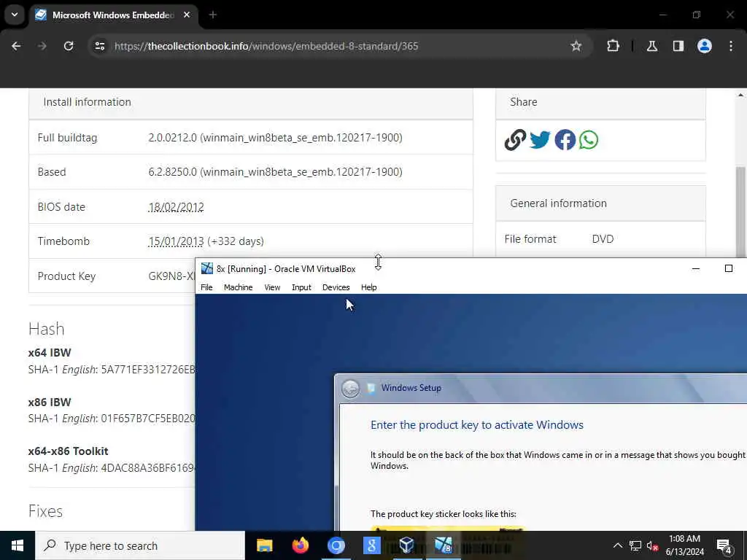Open site information icon in address bar
The width and height of the screenshot is (747, 560).
coord(99,46)
